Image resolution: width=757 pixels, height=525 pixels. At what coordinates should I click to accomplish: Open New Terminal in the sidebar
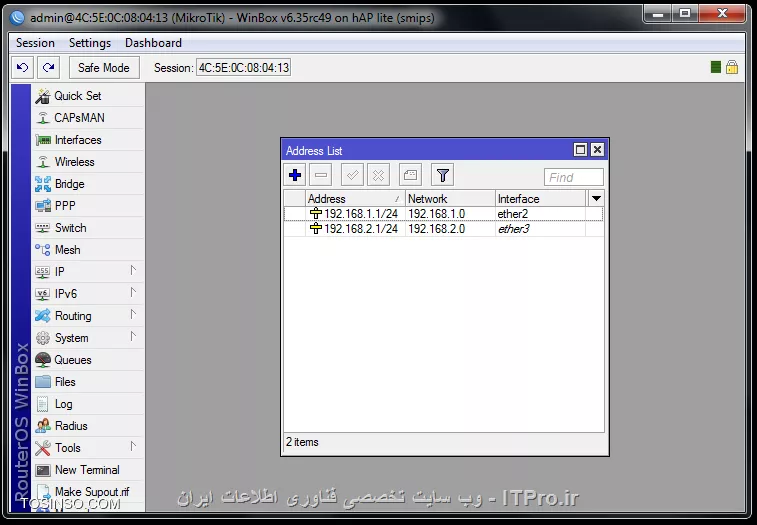pyautogui.click(x=88, y=470)
